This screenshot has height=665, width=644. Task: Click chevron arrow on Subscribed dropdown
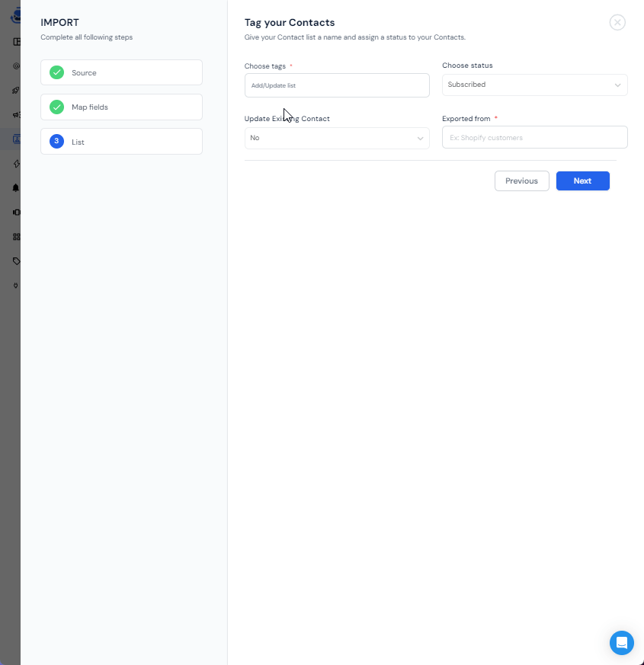click(617, 85)
